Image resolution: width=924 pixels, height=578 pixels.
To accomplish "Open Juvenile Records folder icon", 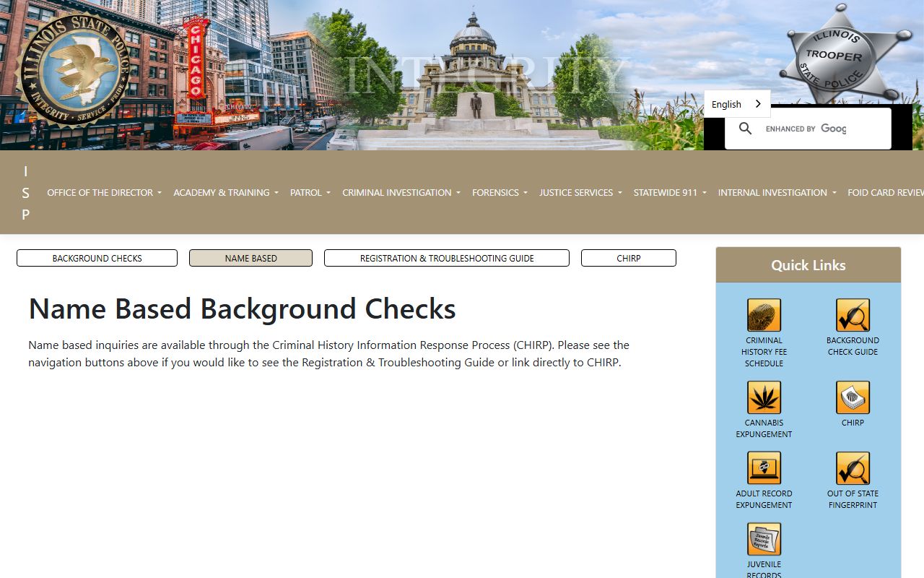I will 764,539.
